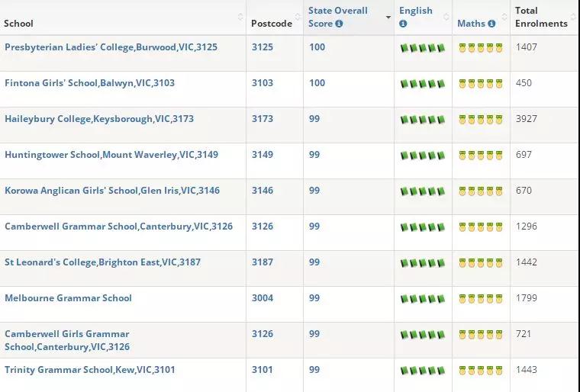Image resolution: width=580 pixels, height=392 pixels.
Task: Sort table by Postcode column header
Action: (x=272, y=24)
